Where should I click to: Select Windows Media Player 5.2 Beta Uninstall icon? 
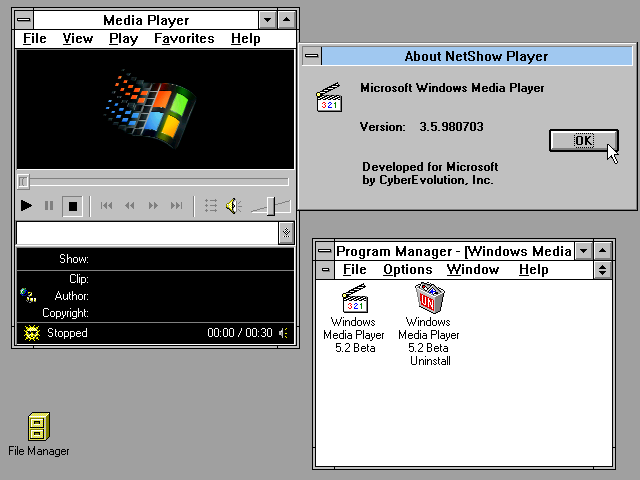(429, 324)
